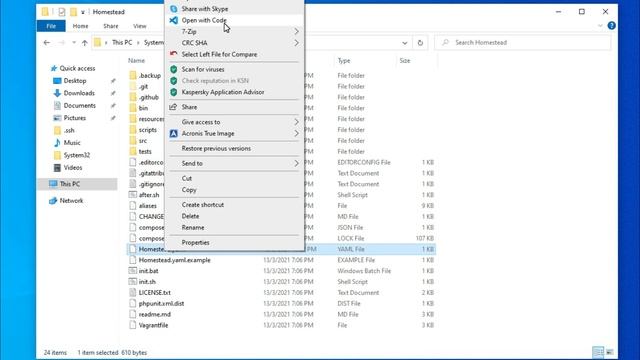Click the red compare arrow icon
Screen dimensions: 640x360
(x=173, y=54)
